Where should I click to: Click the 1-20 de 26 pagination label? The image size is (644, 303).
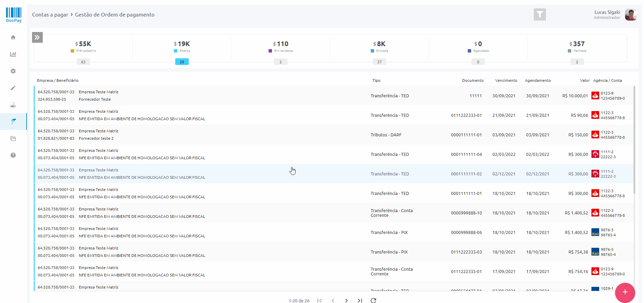(x=299, y=301)
